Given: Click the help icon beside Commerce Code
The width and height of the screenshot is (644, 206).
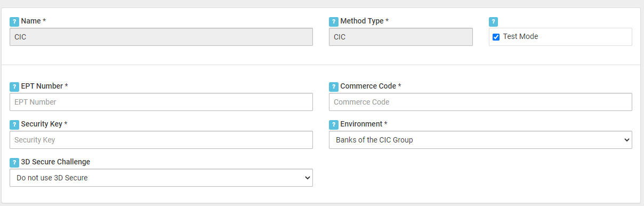Looking at the screenshot, I should pyautogui.click(x=334, y=87).
